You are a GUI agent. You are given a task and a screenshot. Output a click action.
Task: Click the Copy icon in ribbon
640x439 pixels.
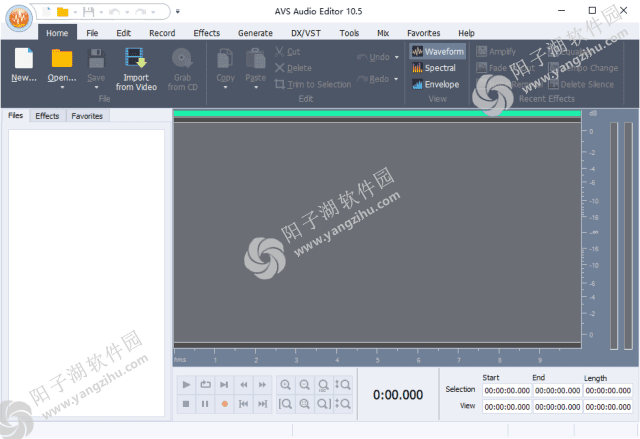coord(225,58)
